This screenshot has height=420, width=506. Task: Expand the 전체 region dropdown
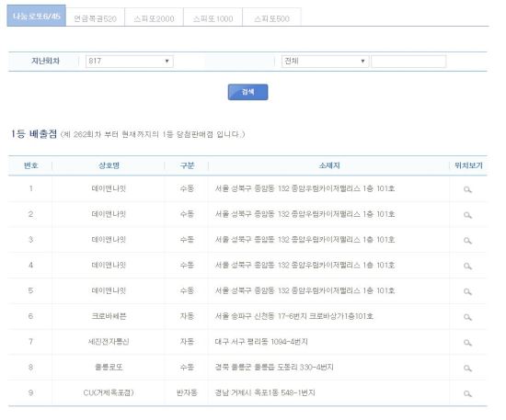click(326, 62)
